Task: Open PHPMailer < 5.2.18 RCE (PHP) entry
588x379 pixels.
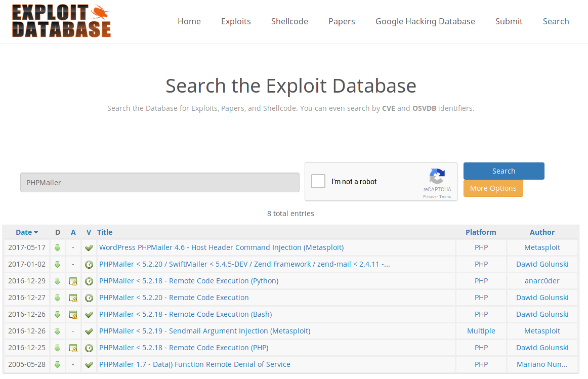Action: pos(184,348)
